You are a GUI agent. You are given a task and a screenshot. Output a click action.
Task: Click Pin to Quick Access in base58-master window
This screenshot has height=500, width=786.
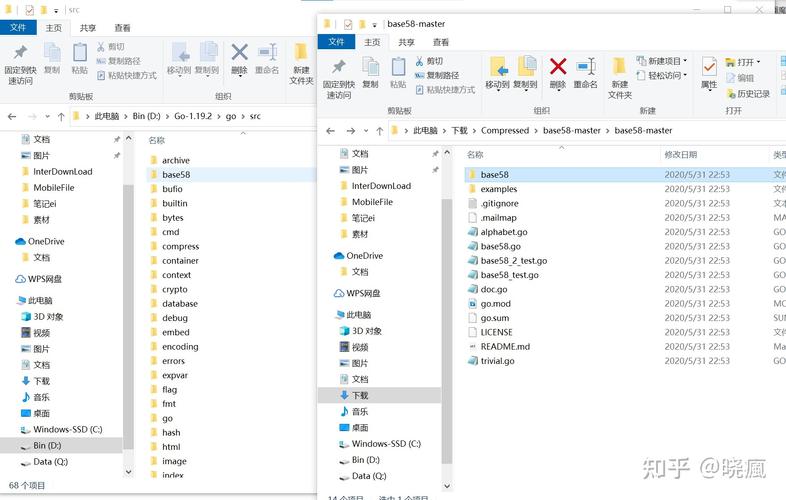tap(339, 79)
